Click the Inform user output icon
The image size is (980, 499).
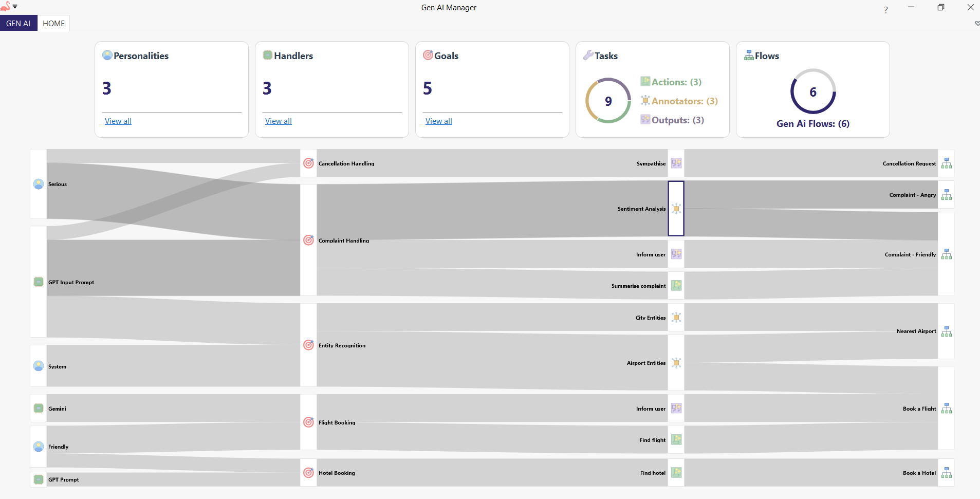(x=676, y=254)
